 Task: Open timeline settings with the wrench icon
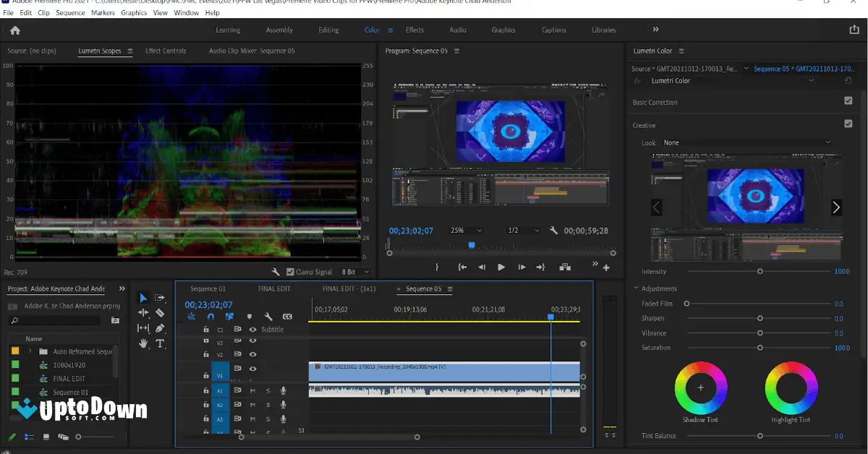(269, 317)
